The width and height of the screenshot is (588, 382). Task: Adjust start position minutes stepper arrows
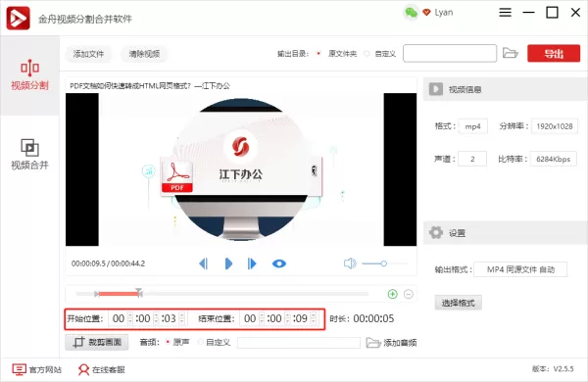click(157, 318)
